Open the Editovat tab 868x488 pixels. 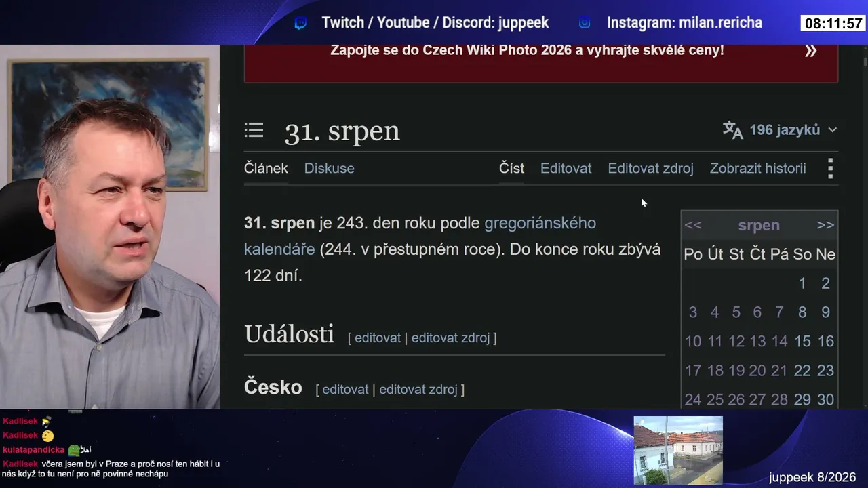[x=566, y=168]
